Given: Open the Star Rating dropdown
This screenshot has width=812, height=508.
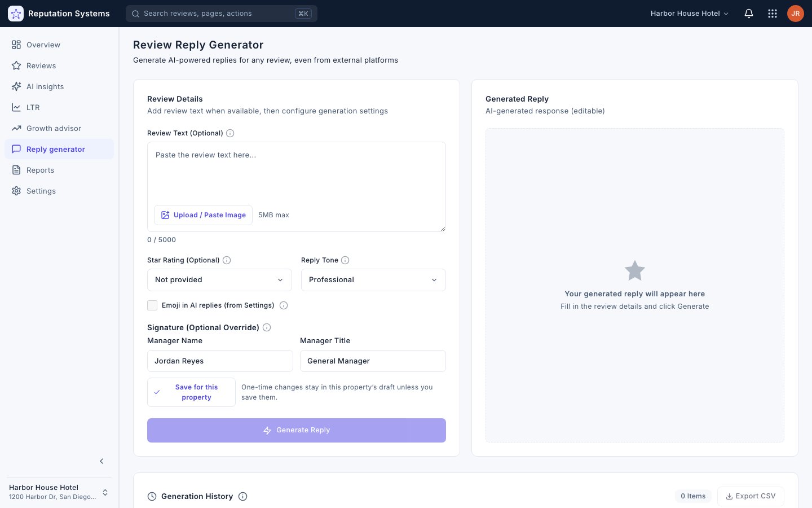Looking at the screenshot, I should pos(219,280).
